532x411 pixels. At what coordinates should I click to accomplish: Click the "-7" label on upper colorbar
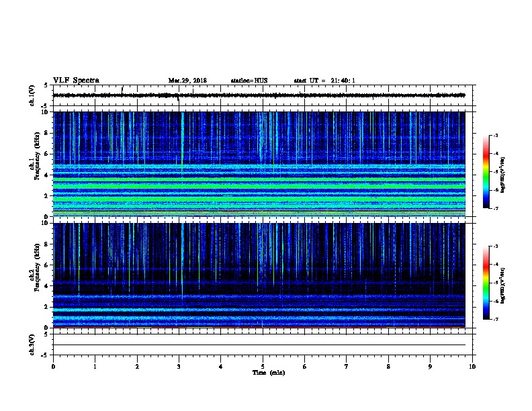tap(495, 208)
